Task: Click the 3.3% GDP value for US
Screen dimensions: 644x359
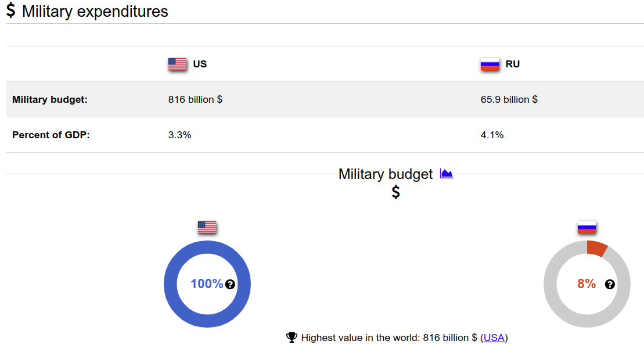Action: tap(179, 135)
